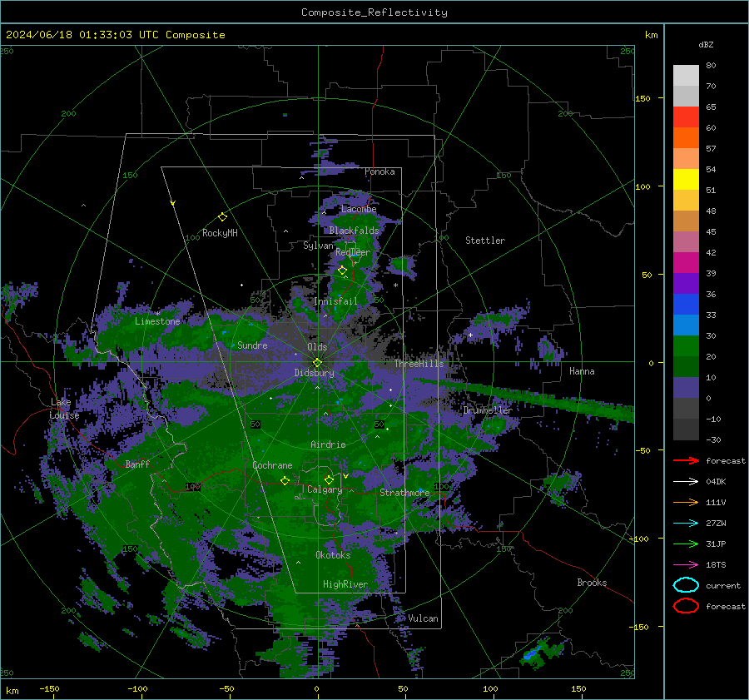The height and width of the screenshot is (700, 749).
Task: Click the red 65 dBZ color swatch
Action: click(686, 117)
